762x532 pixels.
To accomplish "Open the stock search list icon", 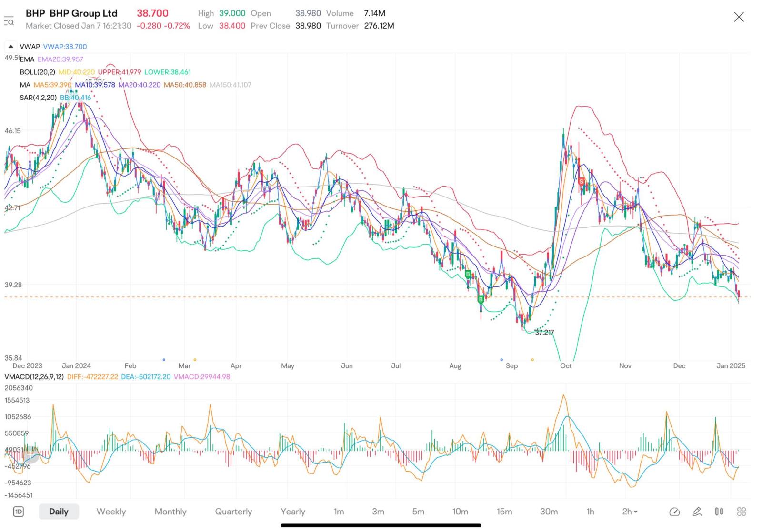I will click(x=9, y=21).
